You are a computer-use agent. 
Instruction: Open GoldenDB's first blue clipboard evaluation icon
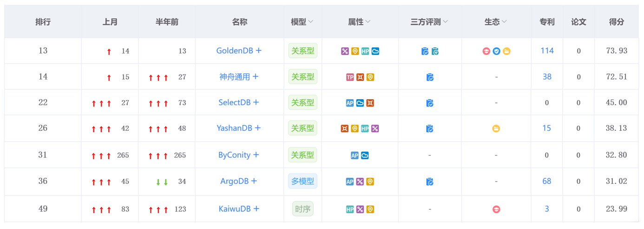click(425, 51)
